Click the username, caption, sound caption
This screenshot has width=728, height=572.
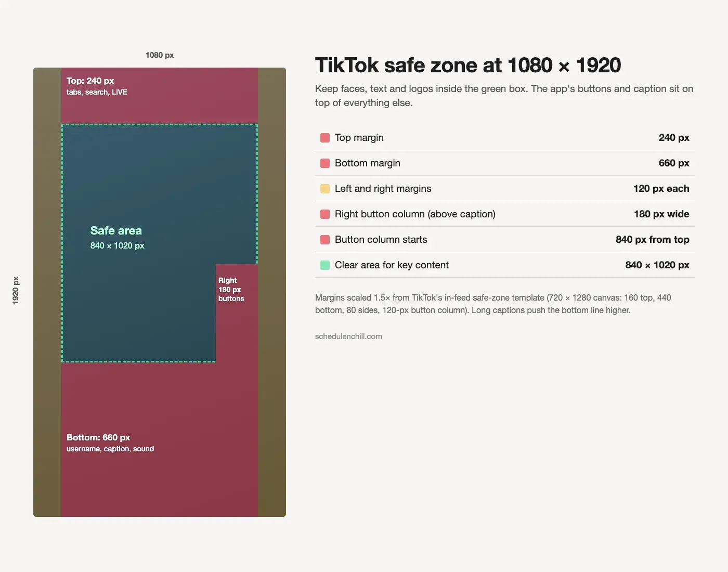tap(110, 449)
